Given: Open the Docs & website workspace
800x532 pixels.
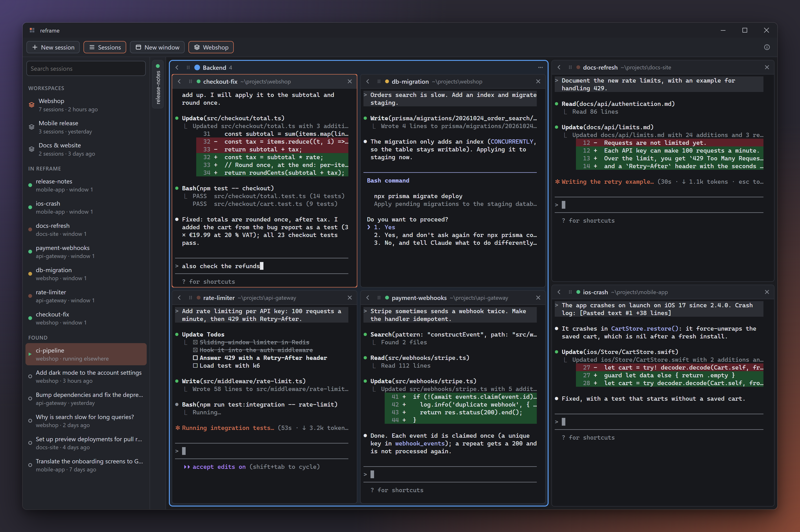Looking at the screenshot, I should (86, 149).
